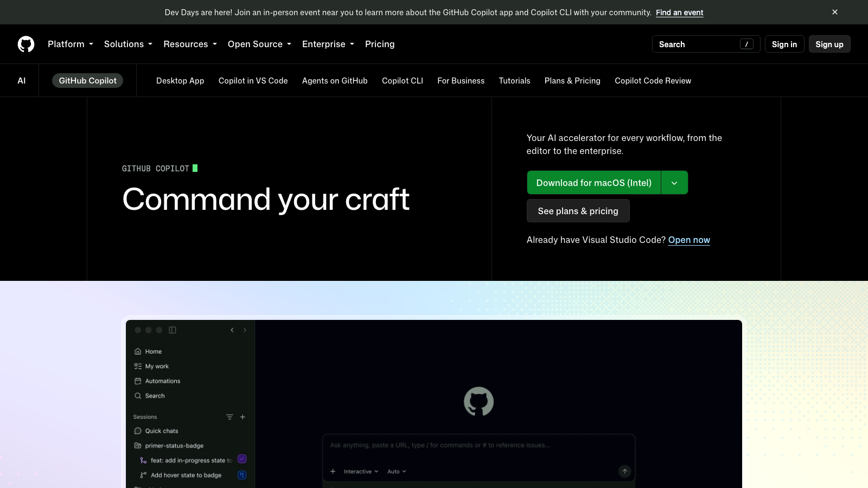The height and width of the screenshot is (488, 868).
Task: Open Automations in the sidebar
Action: [157, 381]
